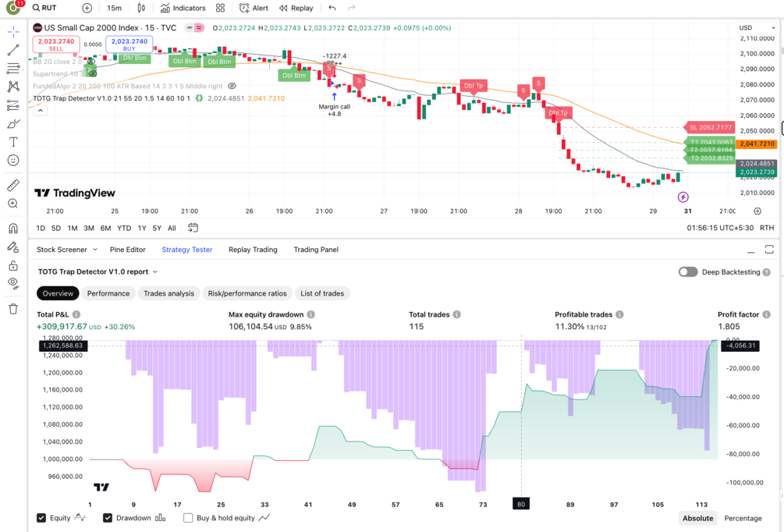Toggle stay in drawing mode

point(13,247)
